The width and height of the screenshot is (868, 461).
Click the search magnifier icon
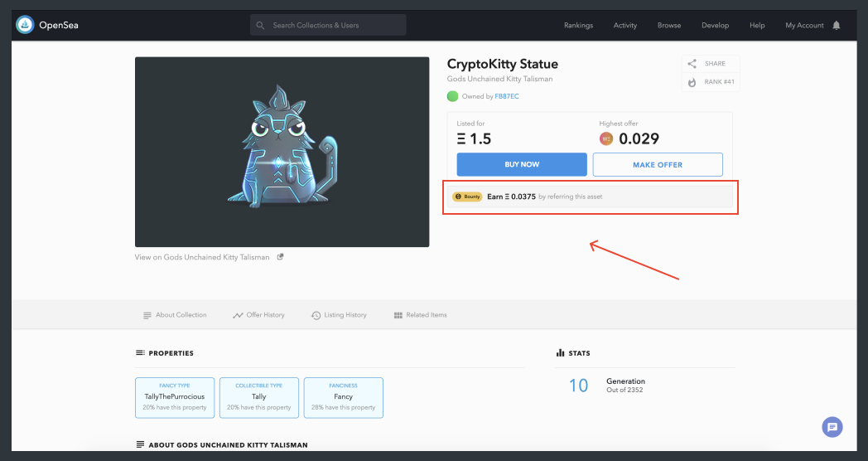[x=260, y=26]
